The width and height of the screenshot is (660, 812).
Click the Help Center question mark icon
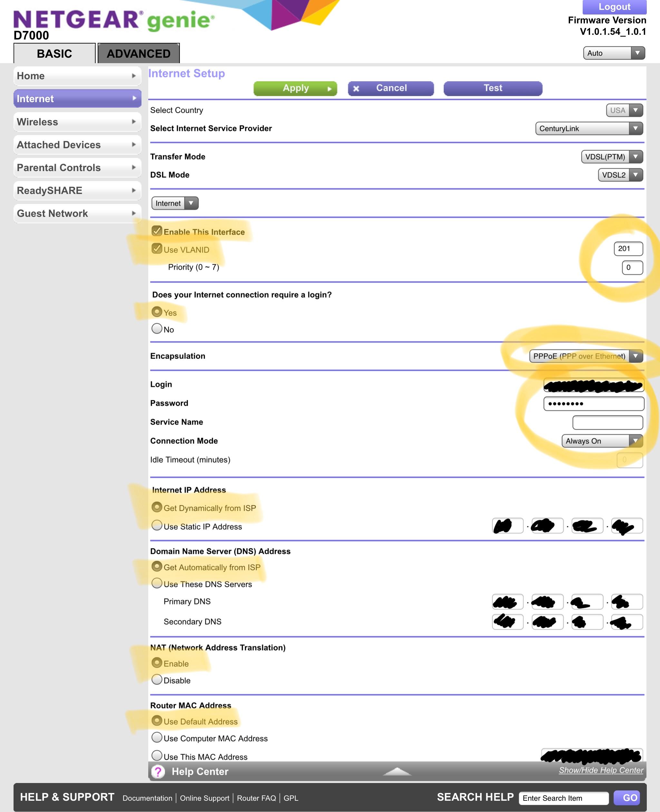[x=159, y=772]
